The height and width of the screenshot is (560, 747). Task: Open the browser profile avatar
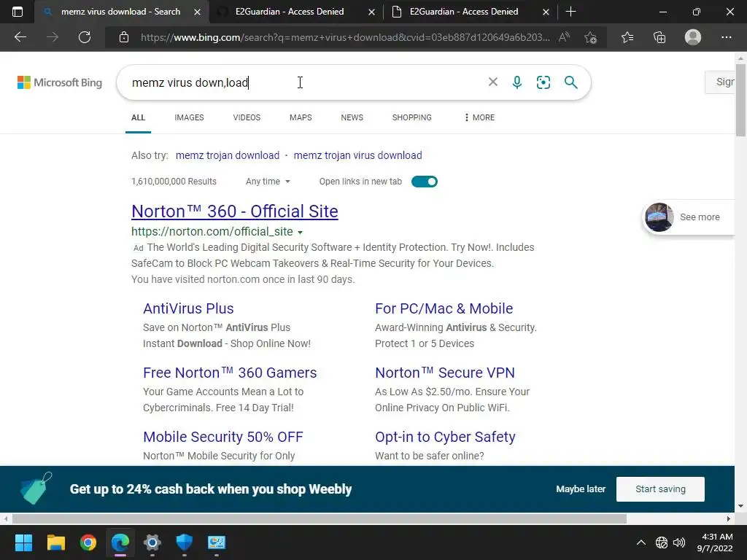pos(693,37)
